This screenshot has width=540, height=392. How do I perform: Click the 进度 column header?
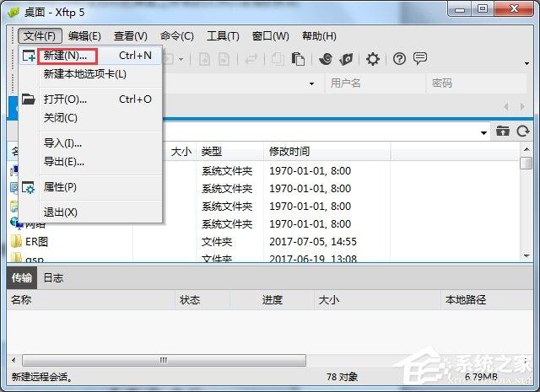(272, 300)
